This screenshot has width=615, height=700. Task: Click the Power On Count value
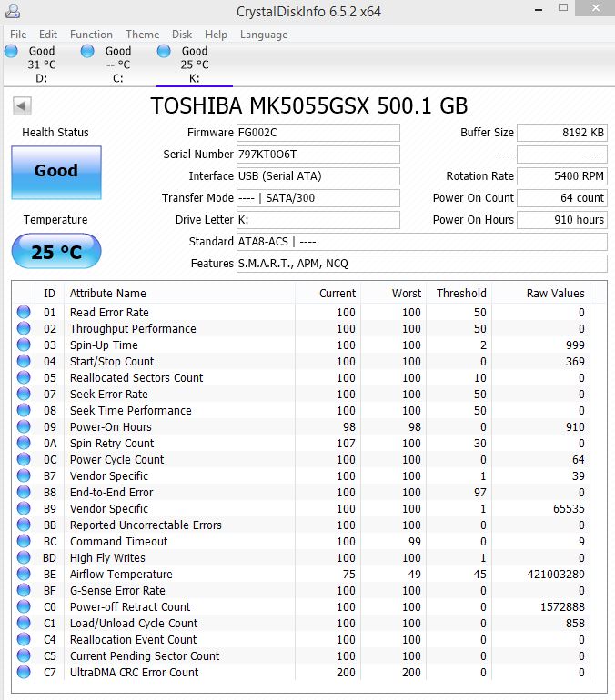pyautogui.click(x=562, y=198)
